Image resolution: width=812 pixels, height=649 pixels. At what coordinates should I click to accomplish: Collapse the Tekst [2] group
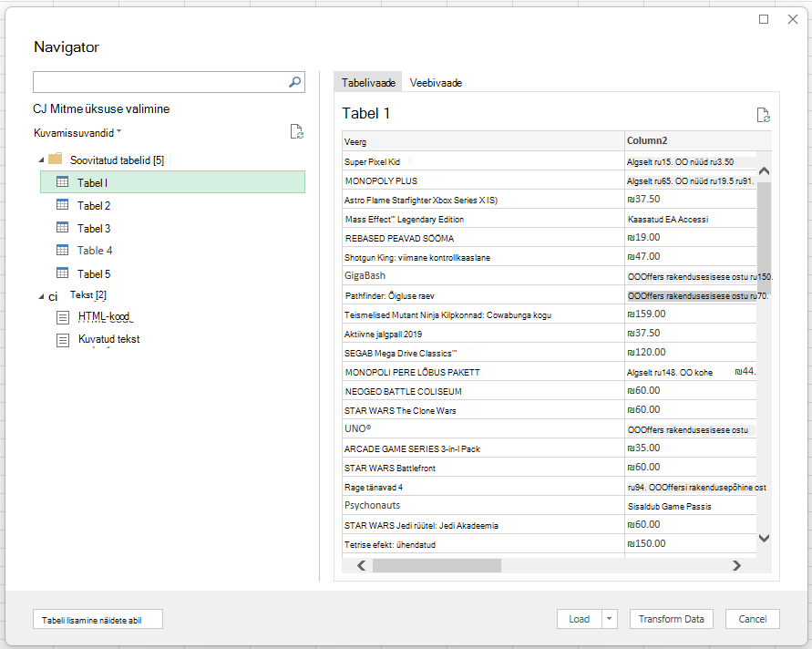click(x=41, y=297)
